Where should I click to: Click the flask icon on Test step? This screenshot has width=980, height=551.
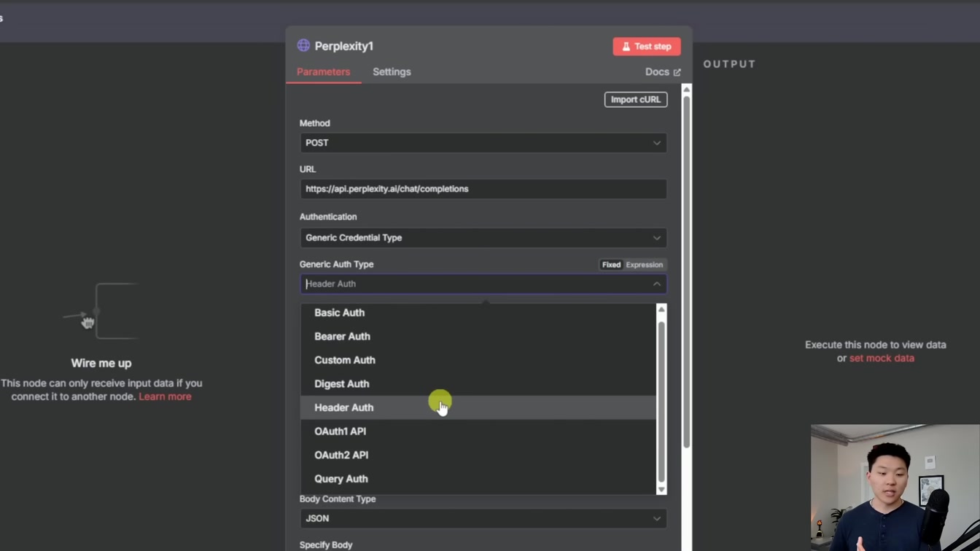tap(626, 47)
